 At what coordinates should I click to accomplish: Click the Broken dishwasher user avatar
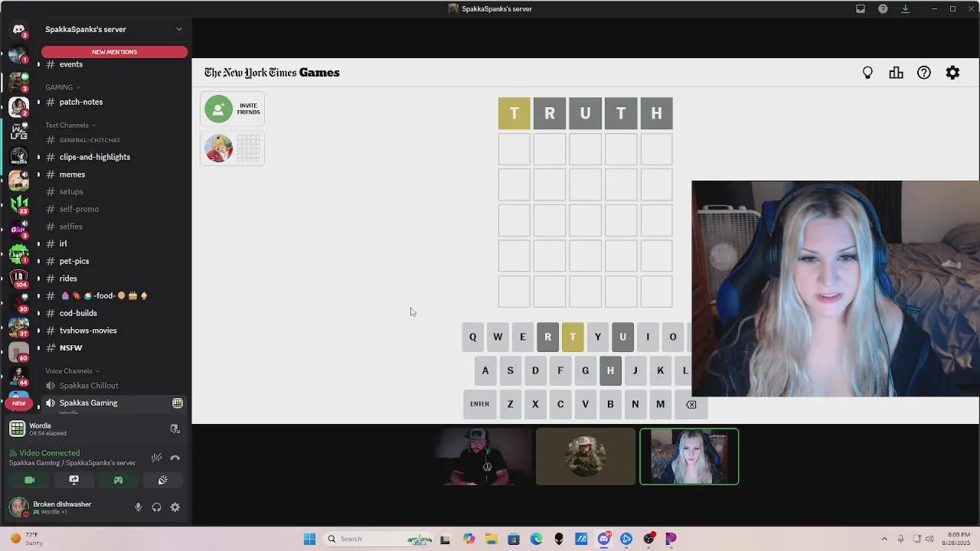pyautogui.click(x=18, y=507)
